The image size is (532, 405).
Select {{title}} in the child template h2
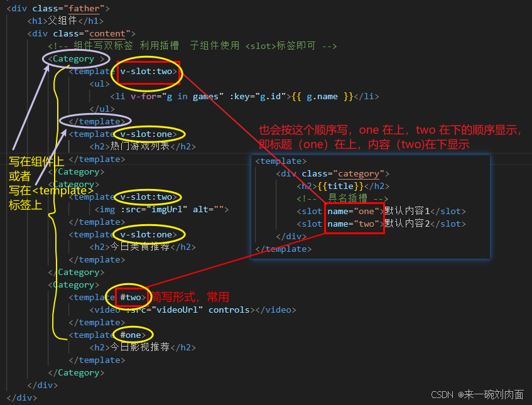coord(340,186)
